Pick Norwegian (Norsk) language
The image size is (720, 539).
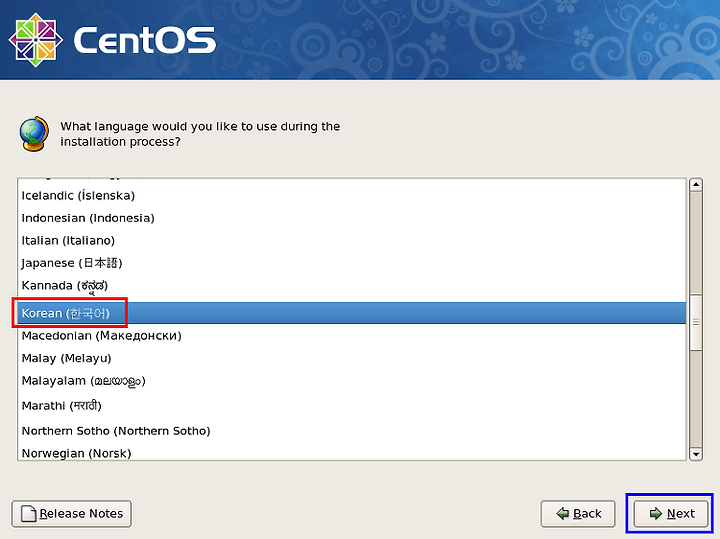(351, 453)
